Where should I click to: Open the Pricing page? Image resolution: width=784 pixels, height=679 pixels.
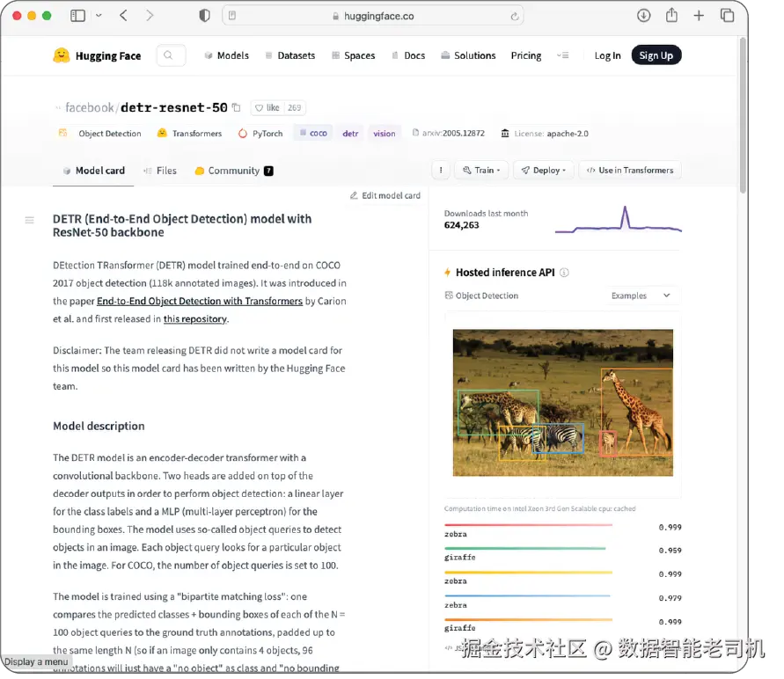(x=526, y=55)
